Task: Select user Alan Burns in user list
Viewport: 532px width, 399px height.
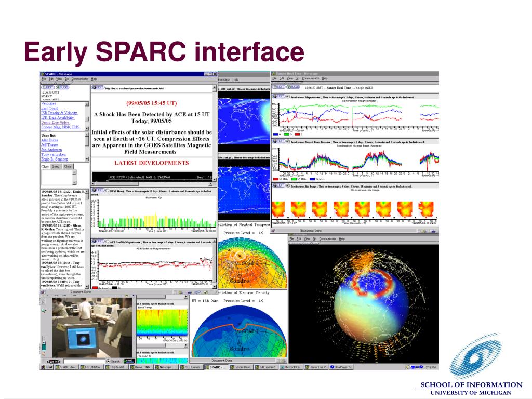Action: (x=49, y=140)
